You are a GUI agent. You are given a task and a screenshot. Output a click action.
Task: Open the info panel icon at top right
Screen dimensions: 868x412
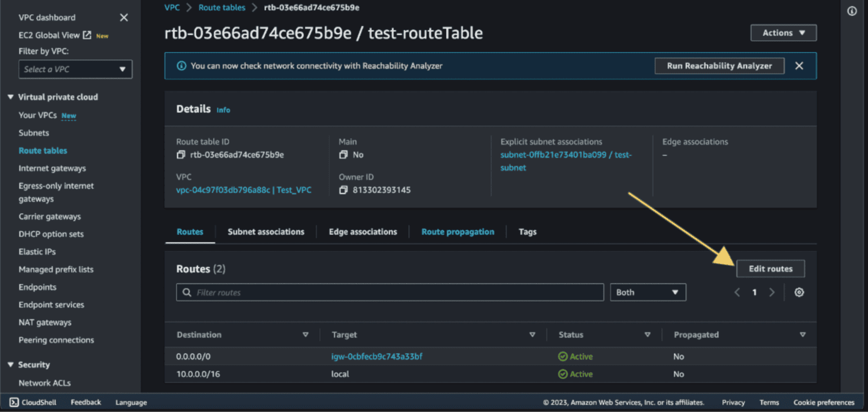852,11
